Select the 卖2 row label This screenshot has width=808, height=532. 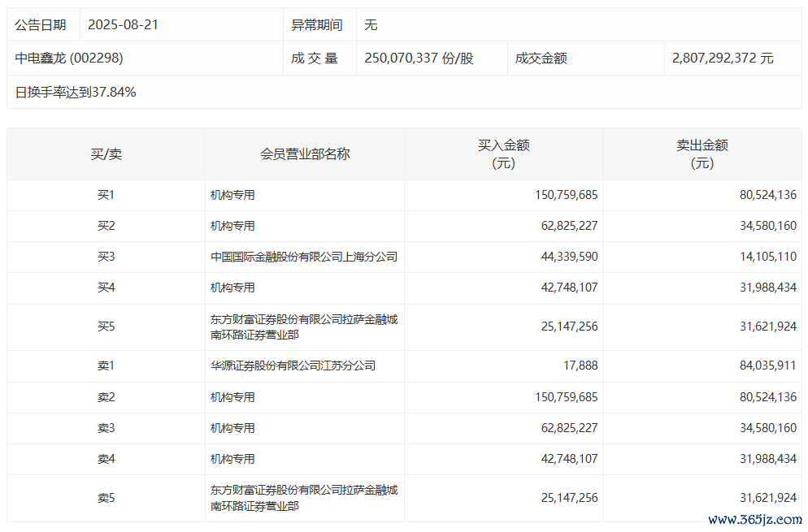(106, 398)
